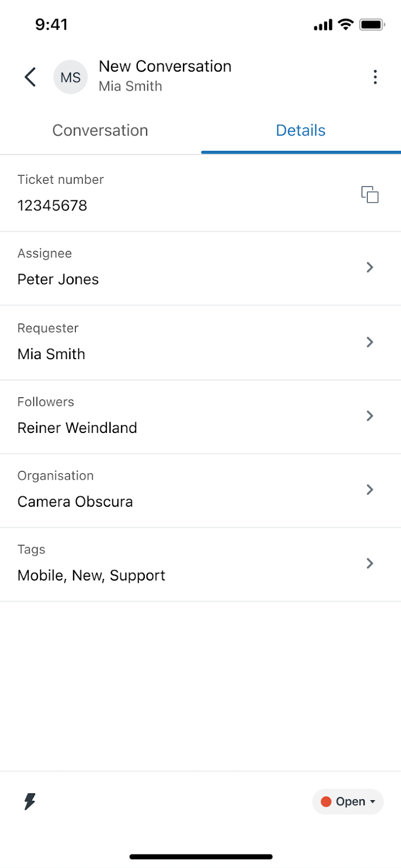
Task: Tap the ticket number 12345678
Action: pos(52,206)
